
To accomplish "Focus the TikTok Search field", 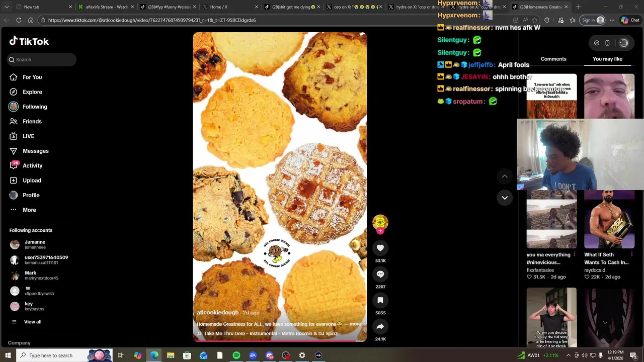I will [x=42, y=59].
